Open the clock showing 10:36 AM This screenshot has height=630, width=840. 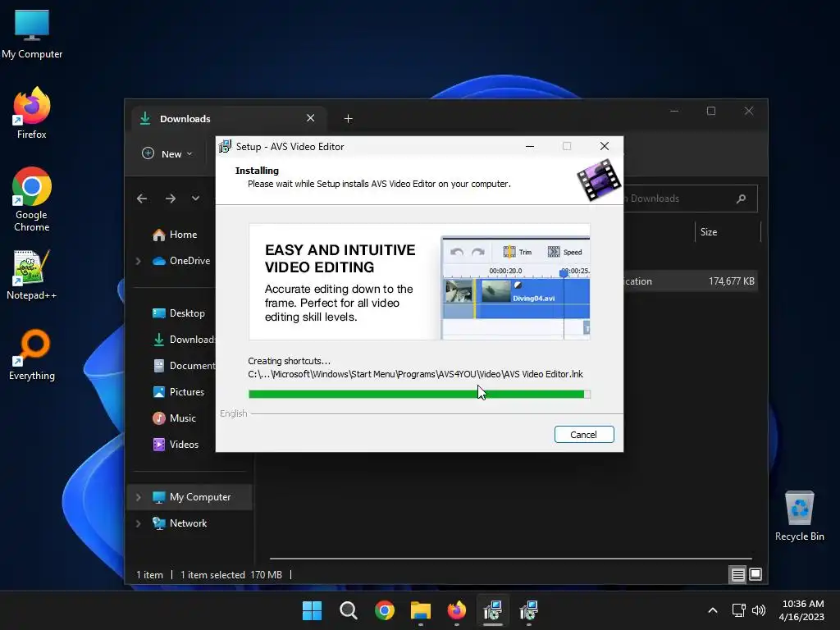(x=802, y=610)
